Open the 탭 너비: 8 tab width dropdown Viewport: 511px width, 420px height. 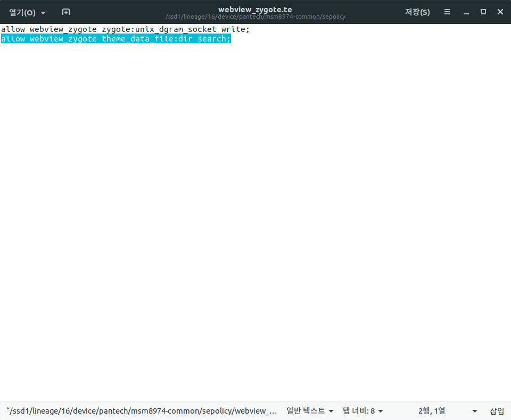point(362,411)
